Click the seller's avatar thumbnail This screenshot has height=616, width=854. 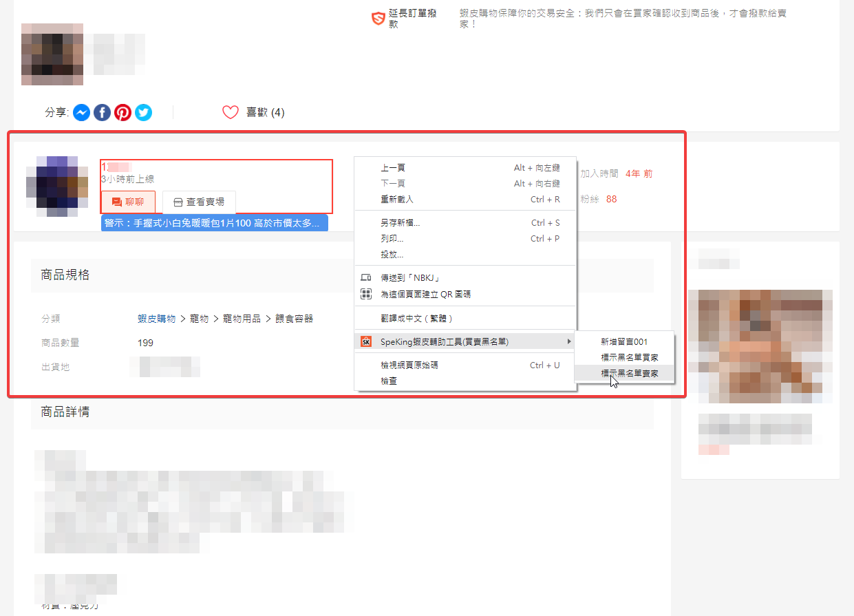57,182
